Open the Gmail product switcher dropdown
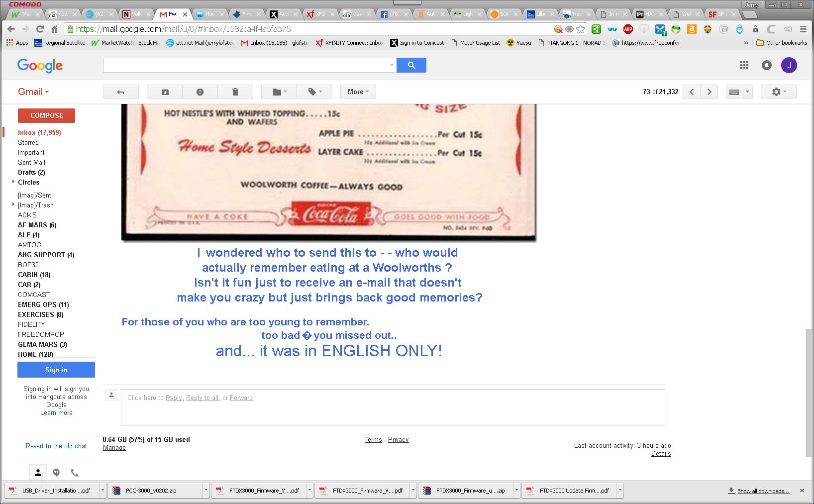 pos(33,92)
